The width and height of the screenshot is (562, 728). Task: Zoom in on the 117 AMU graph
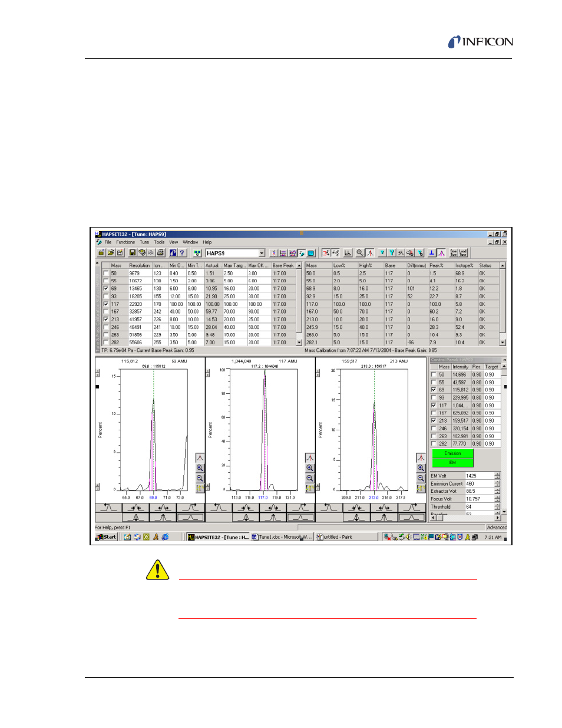click(310, 468)
